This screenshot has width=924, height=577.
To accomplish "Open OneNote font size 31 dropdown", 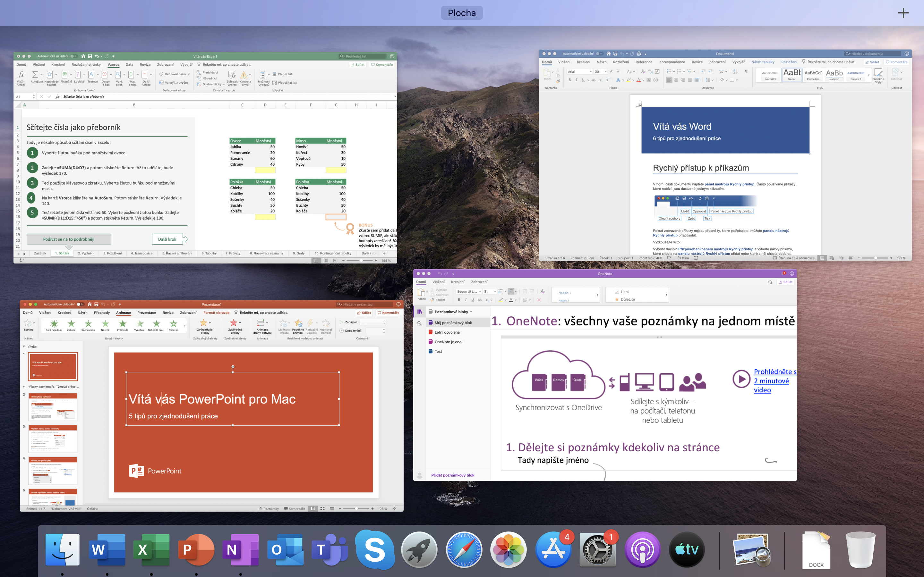I will (x=495, y=292).
